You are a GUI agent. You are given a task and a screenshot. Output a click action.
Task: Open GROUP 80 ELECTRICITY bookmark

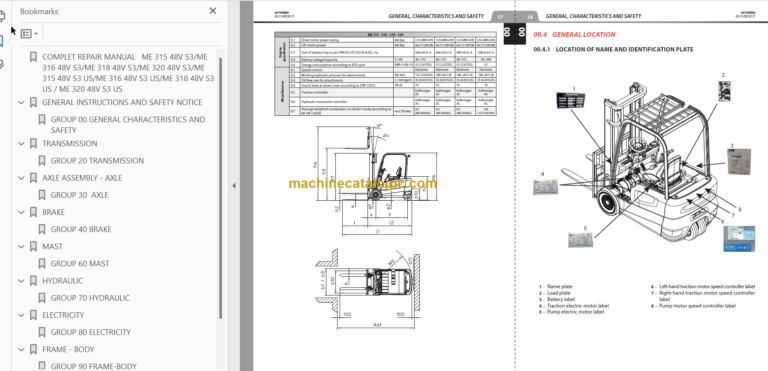click(91, 332)
